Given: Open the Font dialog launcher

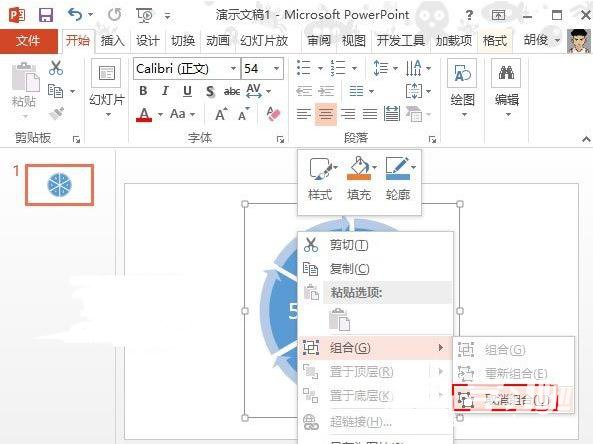Looking at the screenshot, I should click(x=280, y=140).
